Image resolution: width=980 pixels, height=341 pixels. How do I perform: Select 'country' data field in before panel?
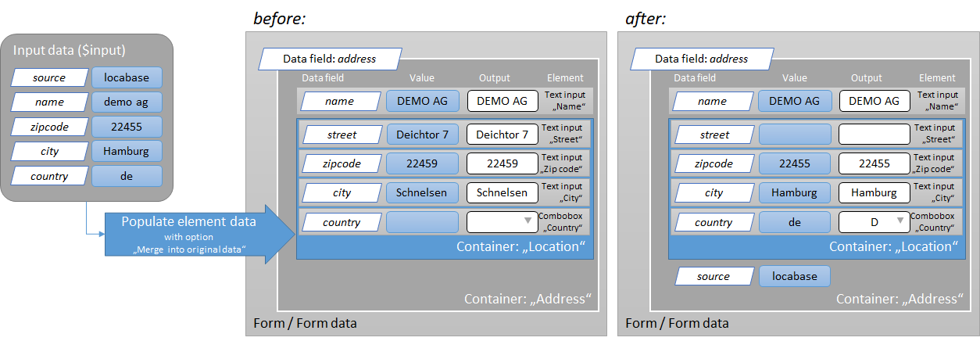(342, 222)
